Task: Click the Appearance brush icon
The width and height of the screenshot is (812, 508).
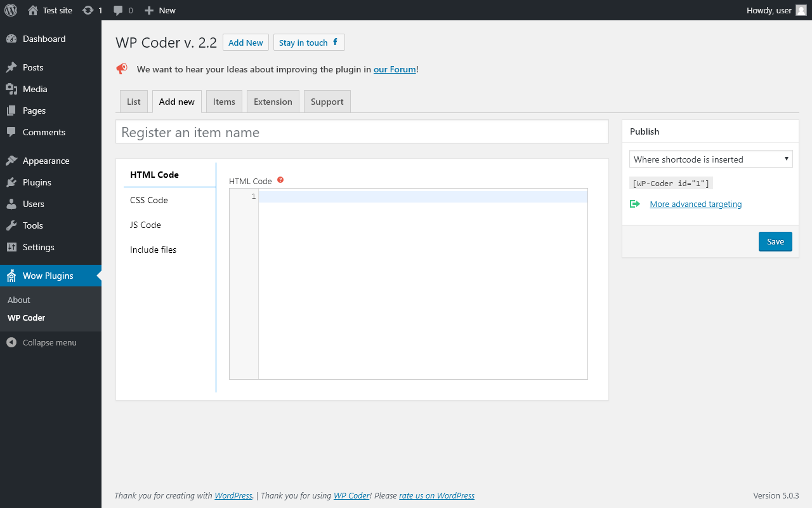Action: click(11, 161)
